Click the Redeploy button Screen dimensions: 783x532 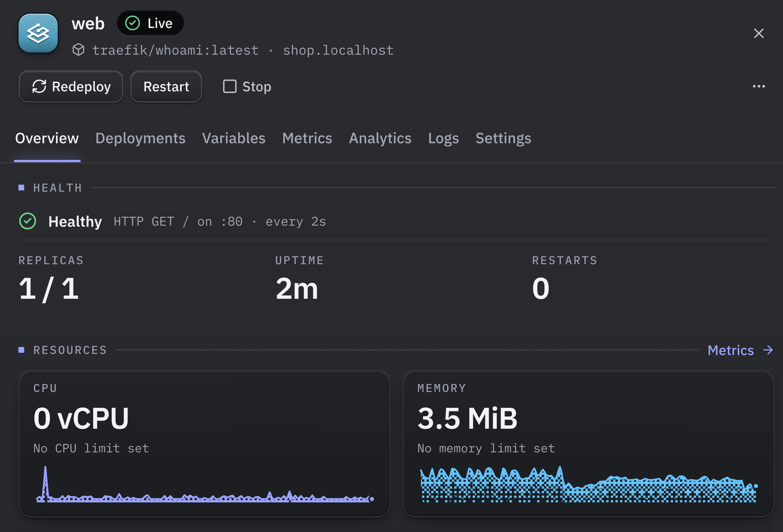tap(71, 87)
